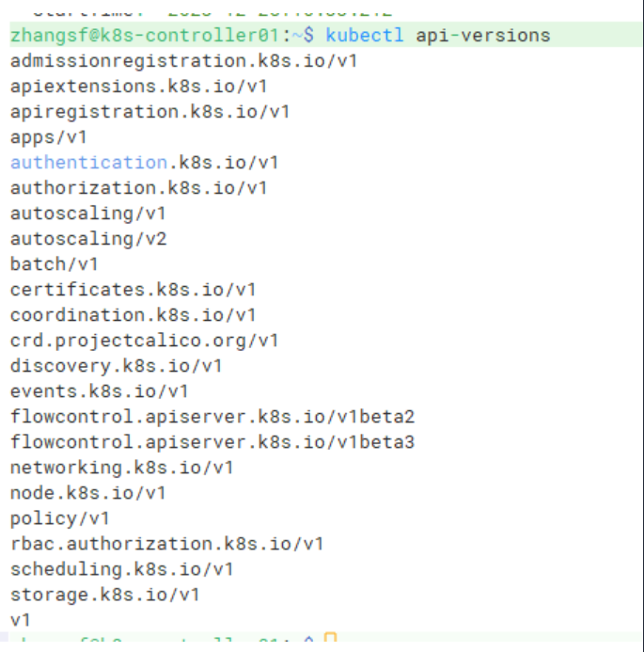Click the authorization.k8s.io/v1 line
This screenshot has height=652, width=644.
(x=138, y=188)
